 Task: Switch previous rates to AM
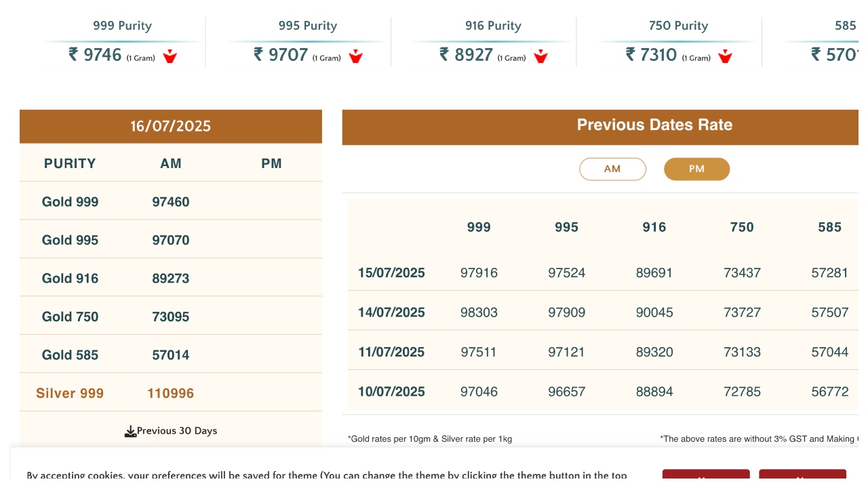pyautogui.click(x=612, y=169)
